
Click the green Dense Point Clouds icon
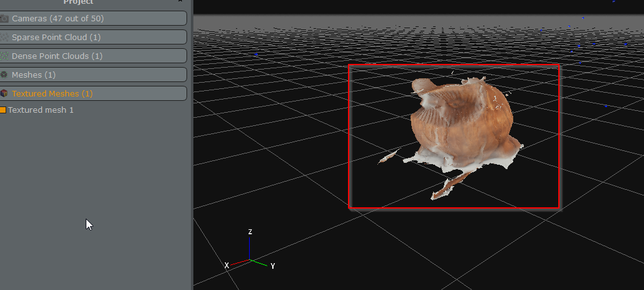pyautogui.click(x=4, y=56)
